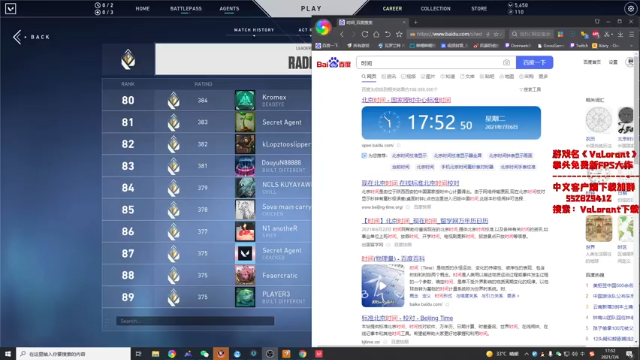
Task: Go back with the BACK arrow in Valorant
Action: coord(31,37)
